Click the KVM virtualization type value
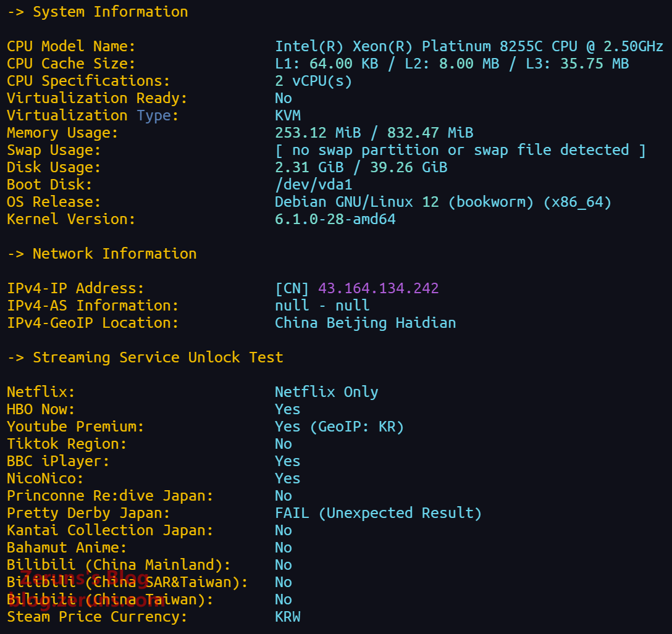Image resolution: width=672 pixels, height=634 pixels. click(288, 115)
